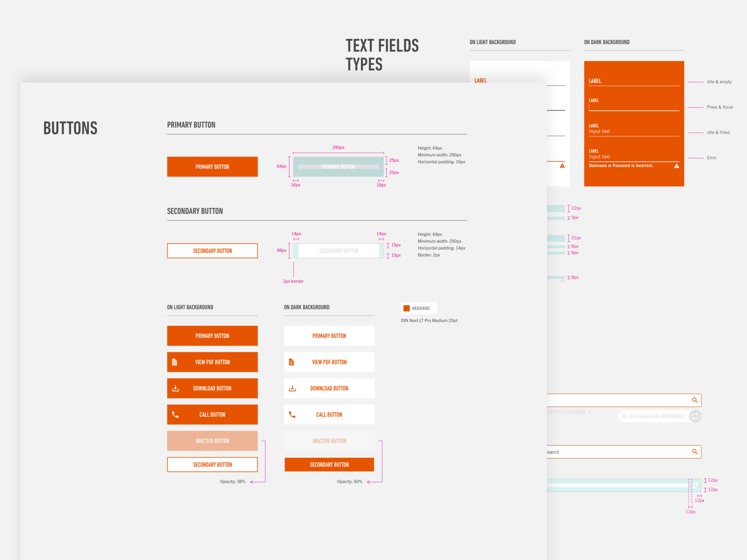Click the download arrow icon on light Download Button
Screen dimensions: 747x560
pyautogui.click(x=176, y=388)
